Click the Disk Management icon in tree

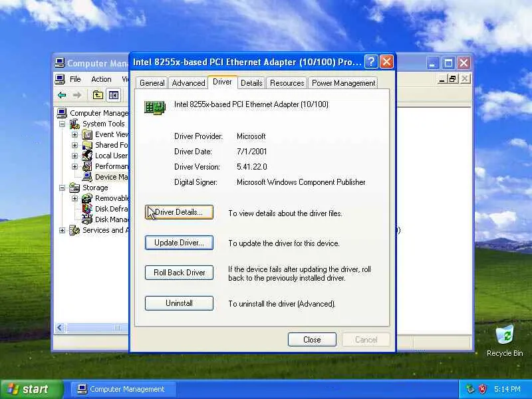coord(87,219)
